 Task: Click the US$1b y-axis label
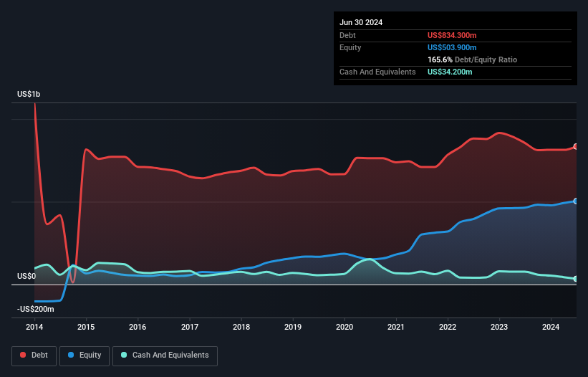point(29,94)
